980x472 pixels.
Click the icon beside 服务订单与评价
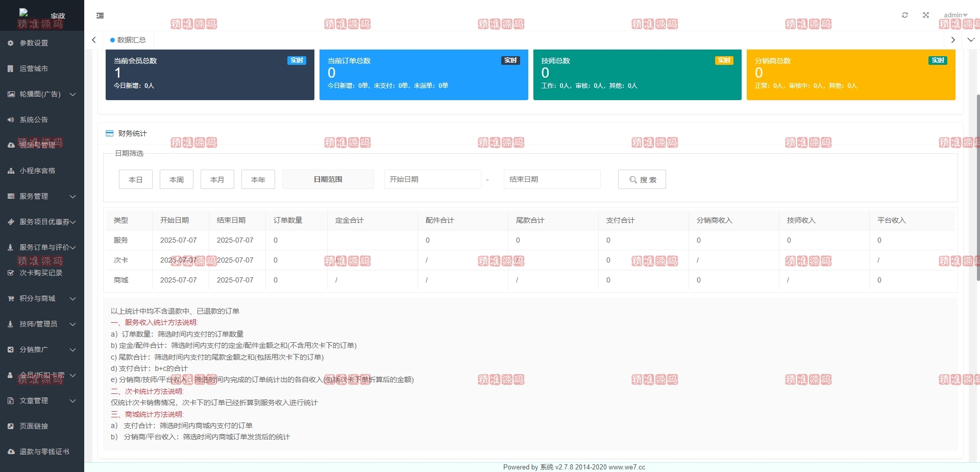coord(11,247)
